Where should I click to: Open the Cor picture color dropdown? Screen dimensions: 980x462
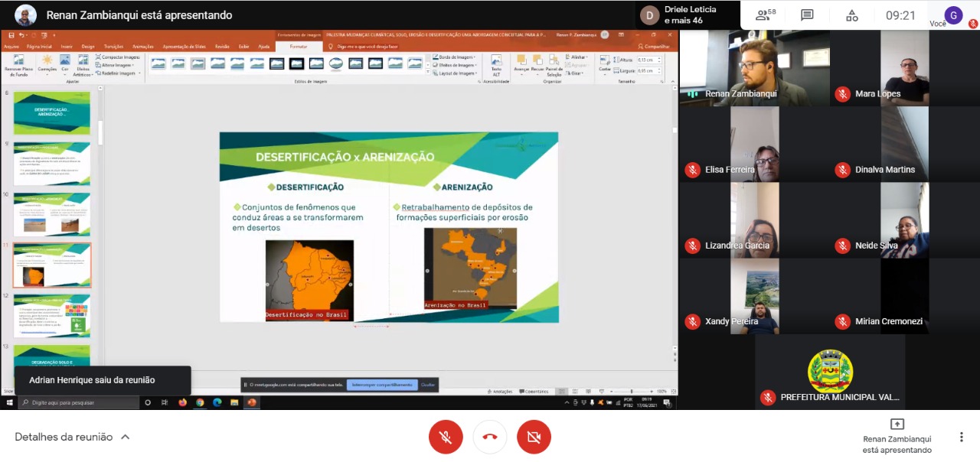point(65,64)
